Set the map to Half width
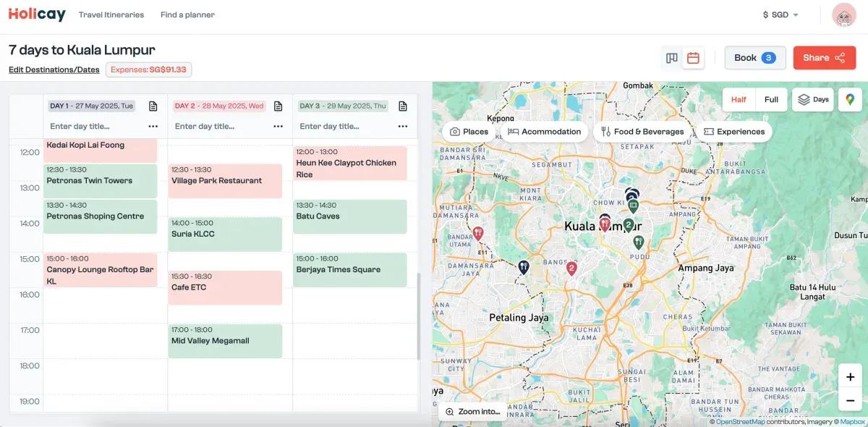This screenshot has width=868, height=427. [739, 100]
